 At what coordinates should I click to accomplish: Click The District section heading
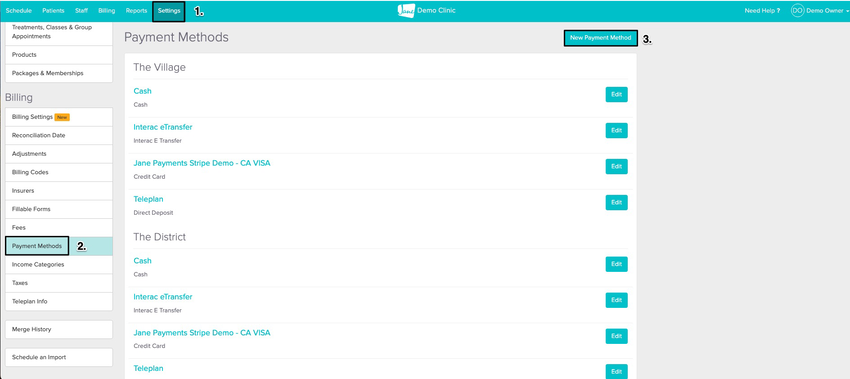[159, 237]
